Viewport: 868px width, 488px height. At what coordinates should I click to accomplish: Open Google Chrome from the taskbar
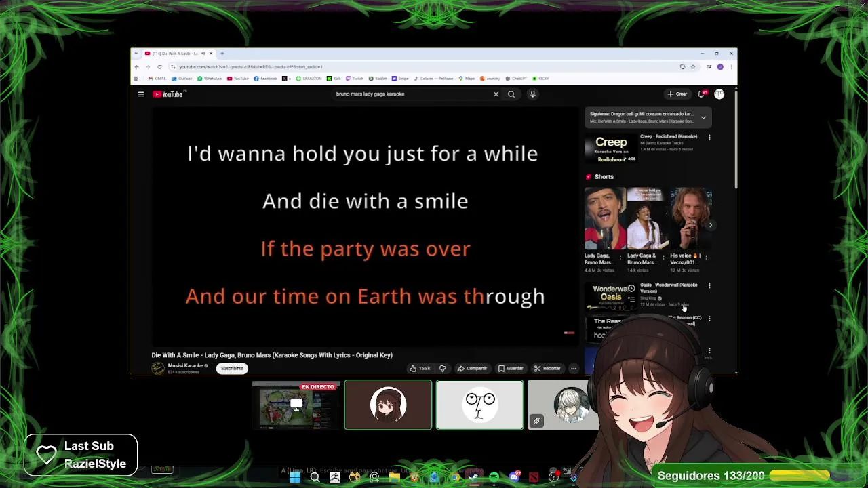(454, 478)
